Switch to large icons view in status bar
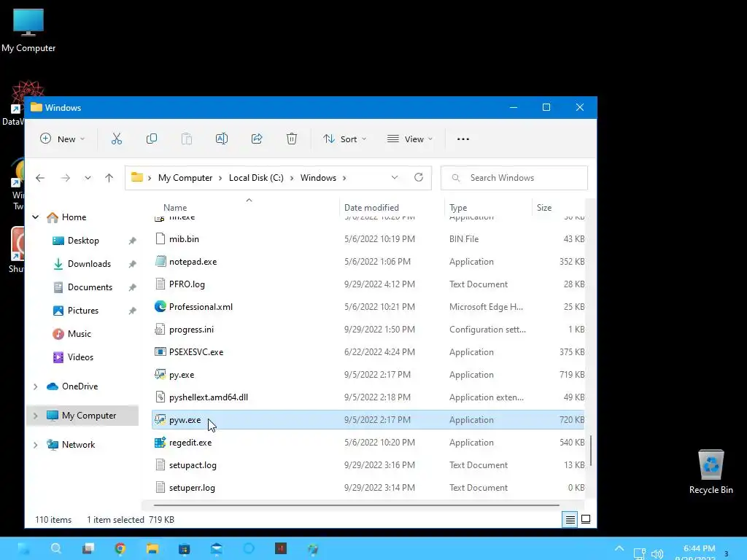Image resolution: width=747 pixels, height=560 pixels. coord(586,519)
